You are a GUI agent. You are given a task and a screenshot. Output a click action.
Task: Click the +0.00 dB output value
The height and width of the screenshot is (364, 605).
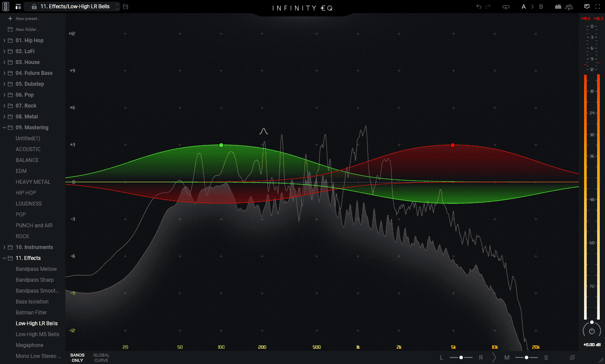(x=592, y=345)
